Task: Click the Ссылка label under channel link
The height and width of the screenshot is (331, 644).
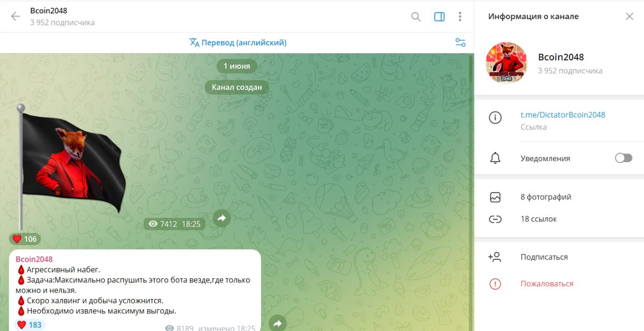Action: click(533, 127)
